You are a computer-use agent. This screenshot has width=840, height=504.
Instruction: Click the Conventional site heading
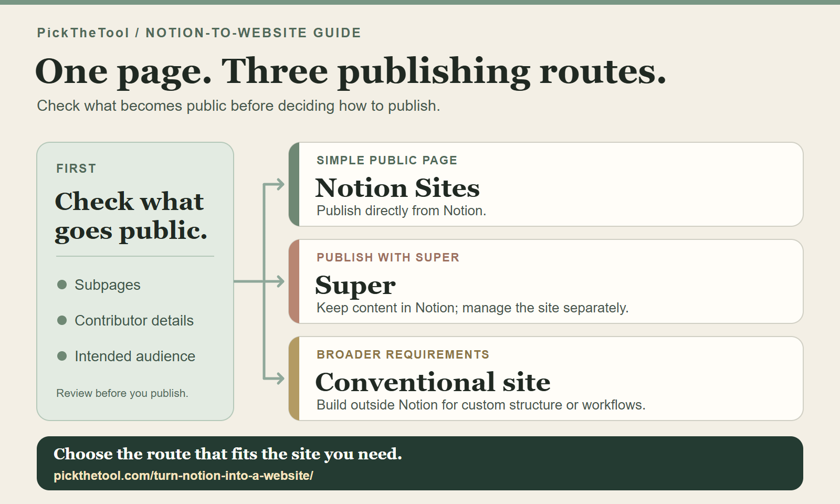click(433, 382)
